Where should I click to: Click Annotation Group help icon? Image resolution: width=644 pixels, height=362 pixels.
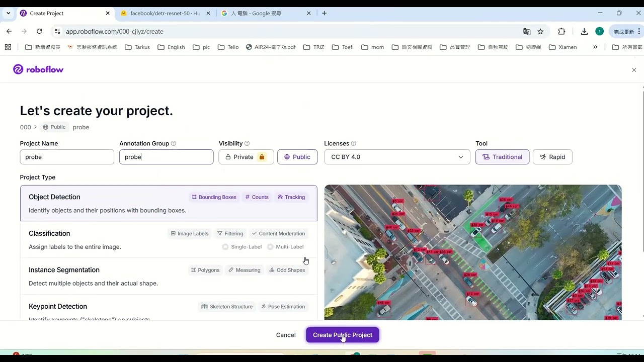(x=174, y=143)
